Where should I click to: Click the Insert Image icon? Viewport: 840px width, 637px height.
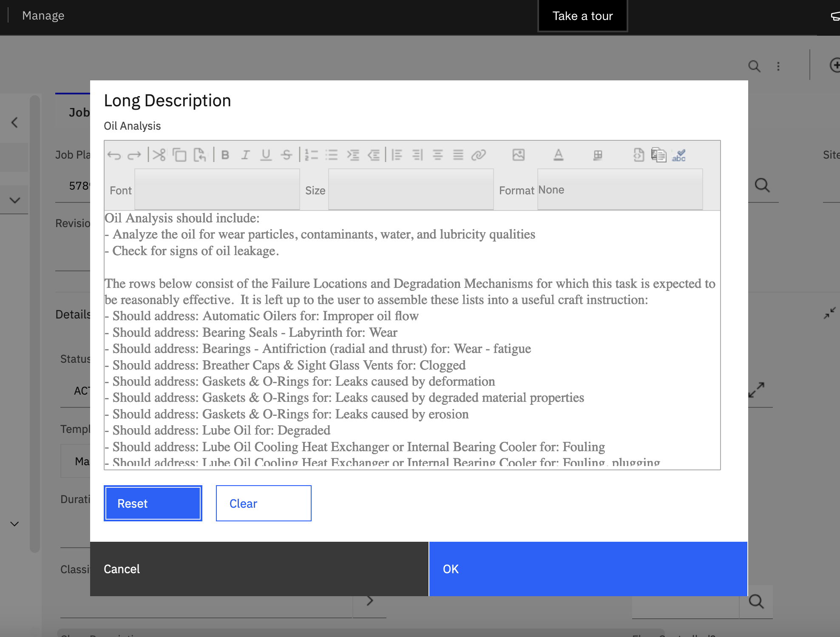[518, 155]
